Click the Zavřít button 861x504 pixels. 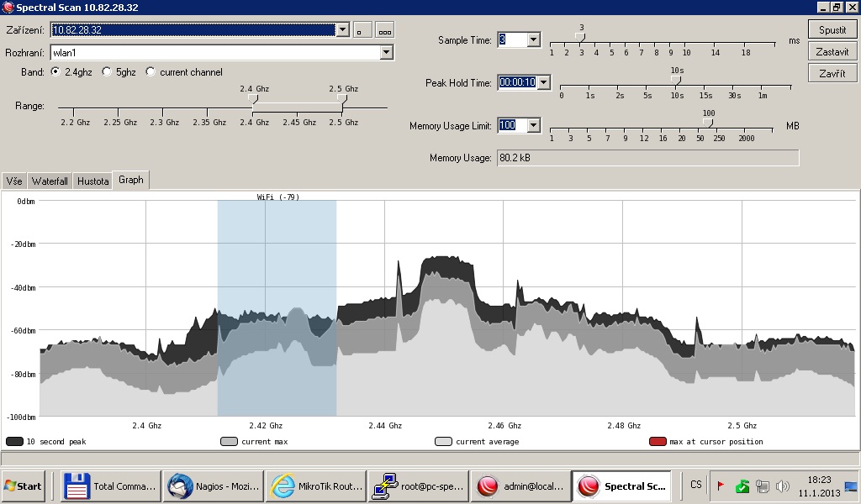(x=832, y=73)
